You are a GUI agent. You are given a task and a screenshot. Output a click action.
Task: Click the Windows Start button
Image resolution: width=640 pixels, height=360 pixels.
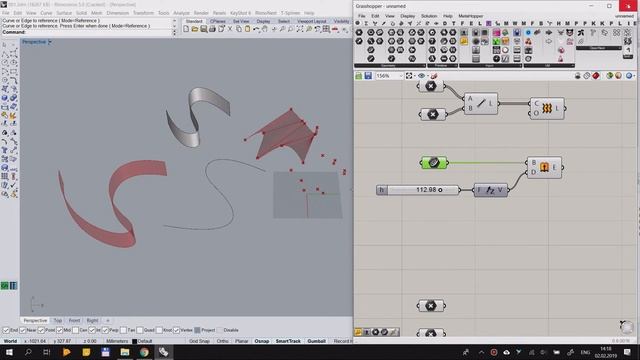click(9, 352)
